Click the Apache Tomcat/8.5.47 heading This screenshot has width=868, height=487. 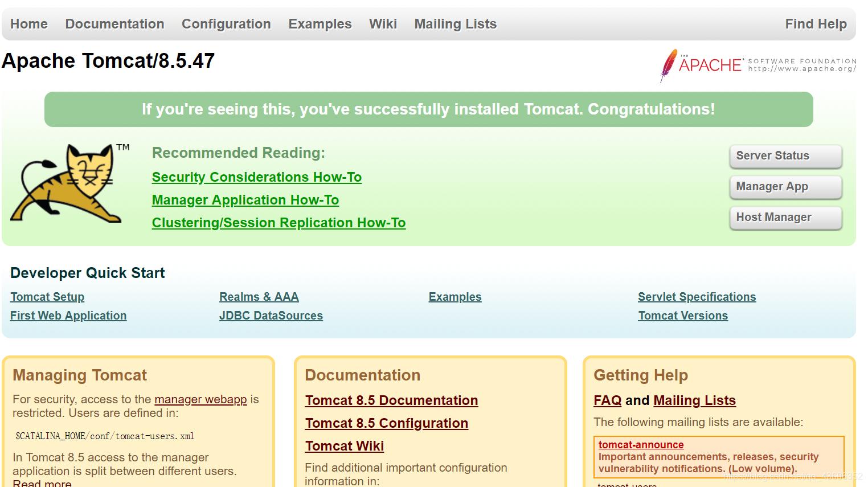pyautogui.click(x=108, y=61)
